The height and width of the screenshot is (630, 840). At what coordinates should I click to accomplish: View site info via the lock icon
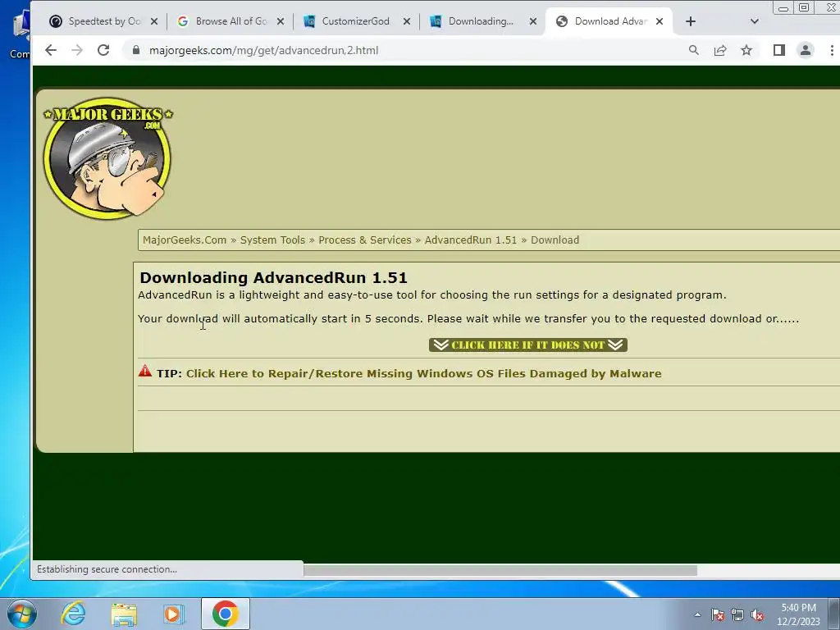point(136,50)
